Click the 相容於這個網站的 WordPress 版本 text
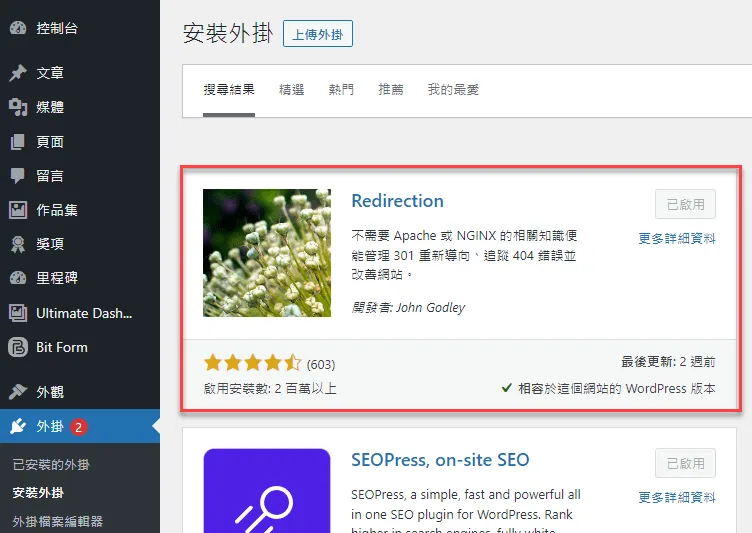Screen dimensions: 752x533 (x=617, y=388)
